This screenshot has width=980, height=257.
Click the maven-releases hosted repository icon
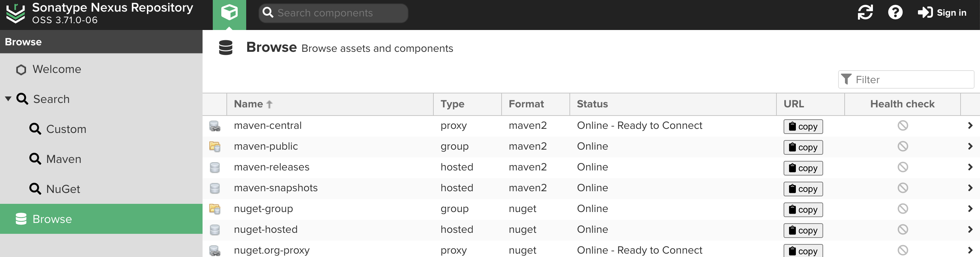pos(214,167)
